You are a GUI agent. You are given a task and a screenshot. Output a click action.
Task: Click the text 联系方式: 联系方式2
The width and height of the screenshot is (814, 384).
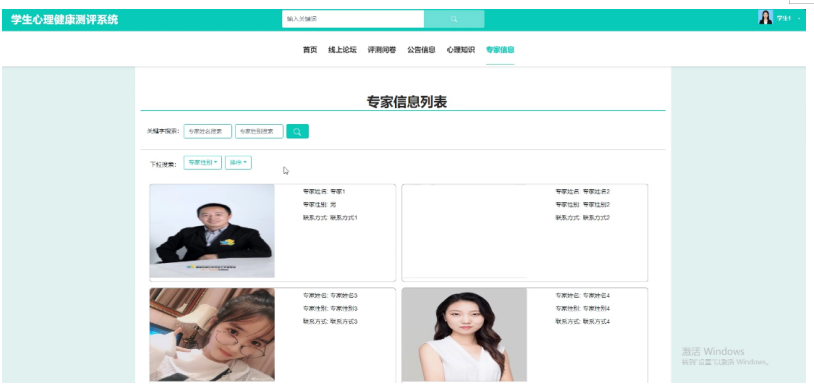click(x=582, y=217)
